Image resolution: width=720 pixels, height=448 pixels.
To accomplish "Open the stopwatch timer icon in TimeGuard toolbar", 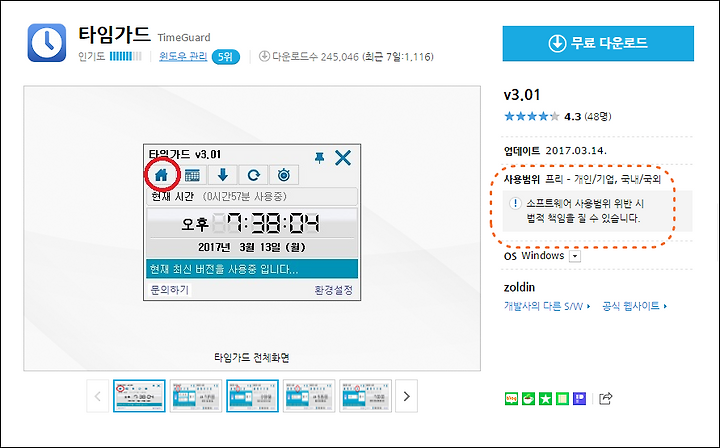I will [x=284, y=175].
